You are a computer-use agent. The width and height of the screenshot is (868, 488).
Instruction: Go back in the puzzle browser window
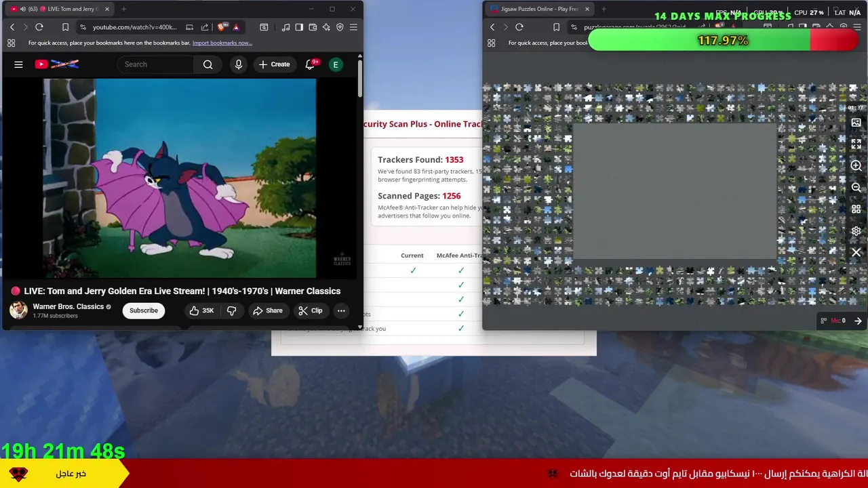point(492,27)
